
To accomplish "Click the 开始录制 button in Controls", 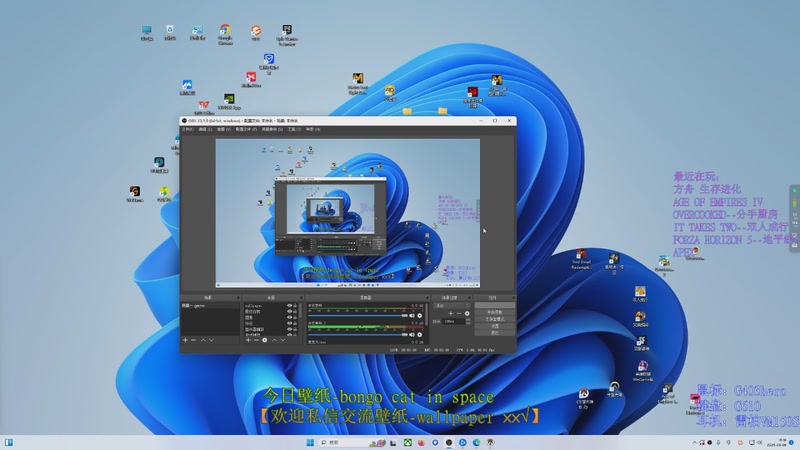I will tap(494, 312).
